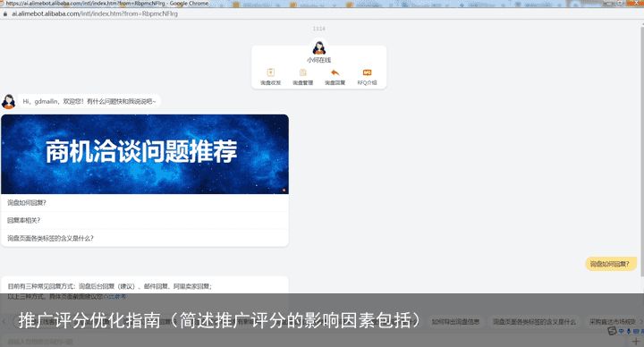This screenshot has width=644, height=347.
Task: Select the question 询盘如何回复? in the list
Action: [x=145, y=203]
